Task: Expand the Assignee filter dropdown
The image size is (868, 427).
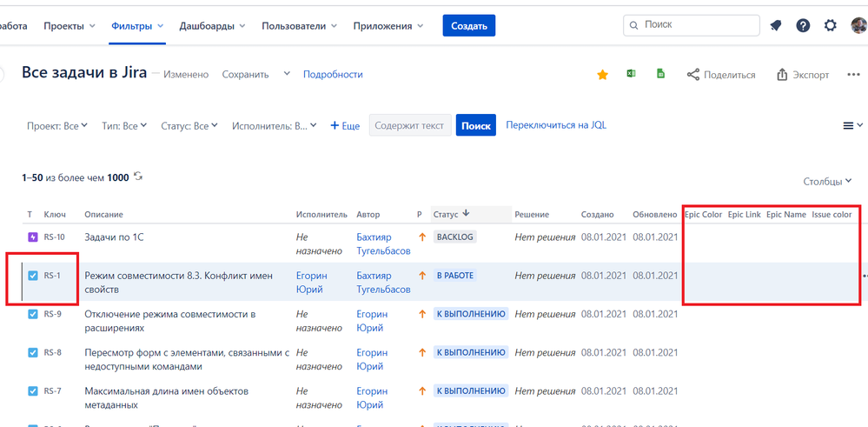Action: tap(274, 126)
